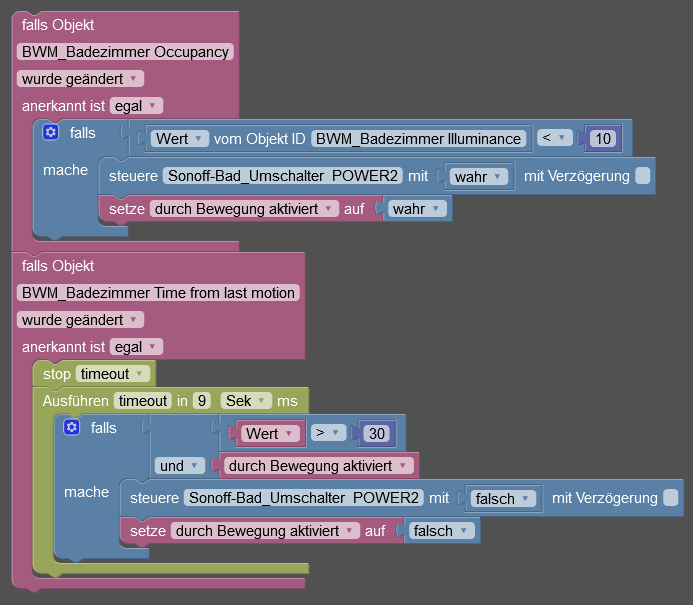Image resolution: width=693 pixels, height=605 pixels.
Task: Select object ID BWM_Badezimmer Time from last motion
Action: [158, 293]
